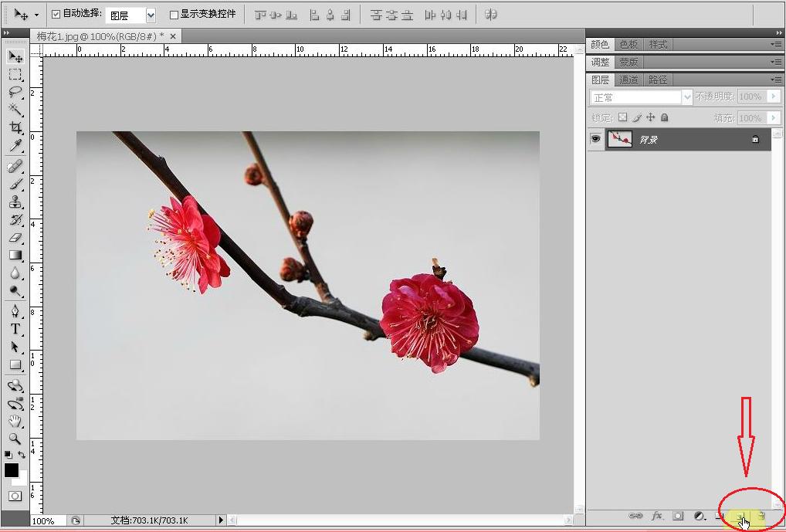The height and width of the screenshot is (532, 786).
Task: Open the Layers panel options menu
Action: (x=776, y=80)
